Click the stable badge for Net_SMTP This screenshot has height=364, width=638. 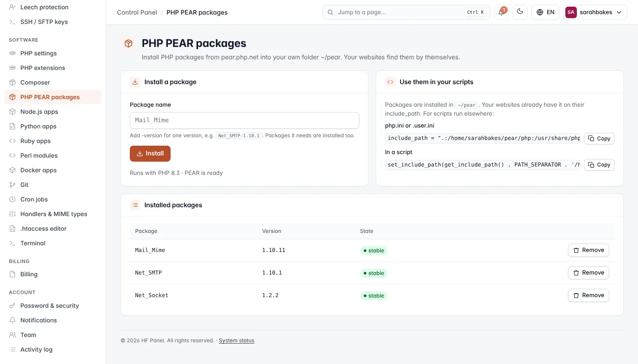[374, 273]
